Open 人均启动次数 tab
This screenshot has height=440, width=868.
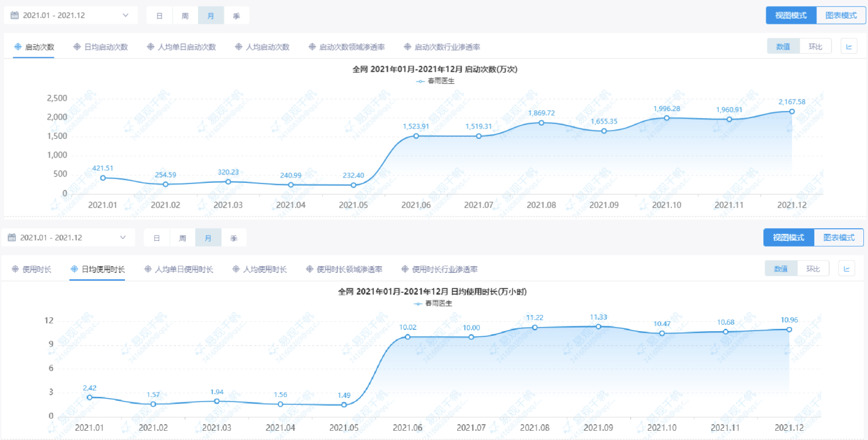[x=267, y=47]
